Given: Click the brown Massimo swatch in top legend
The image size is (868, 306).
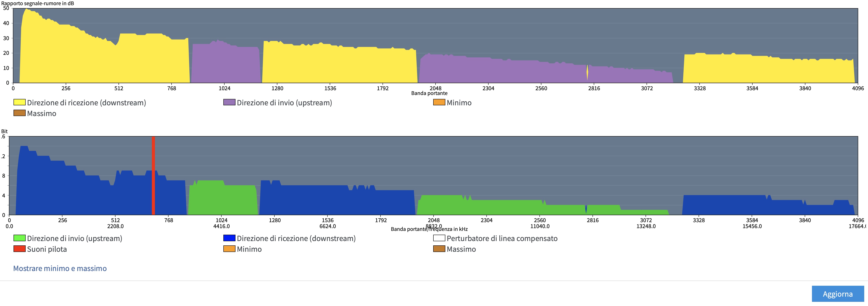Looking at the screenshot, I should [x=19, y=113].
